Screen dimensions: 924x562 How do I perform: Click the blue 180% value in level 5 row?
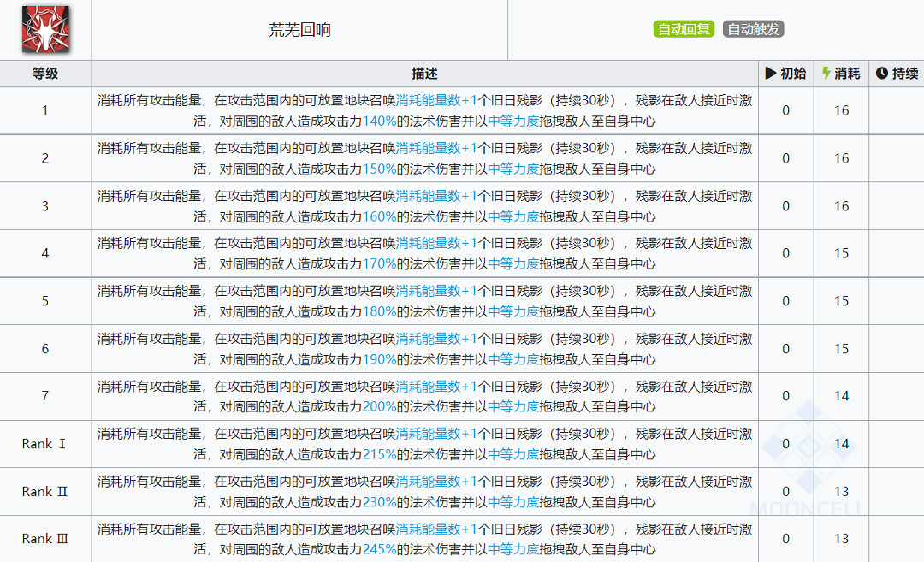(380, 311)
